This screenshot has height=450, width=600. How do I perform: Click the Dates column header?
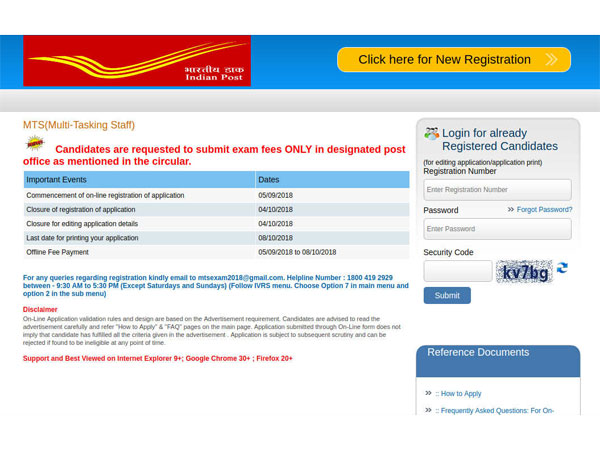click(331, 179)
